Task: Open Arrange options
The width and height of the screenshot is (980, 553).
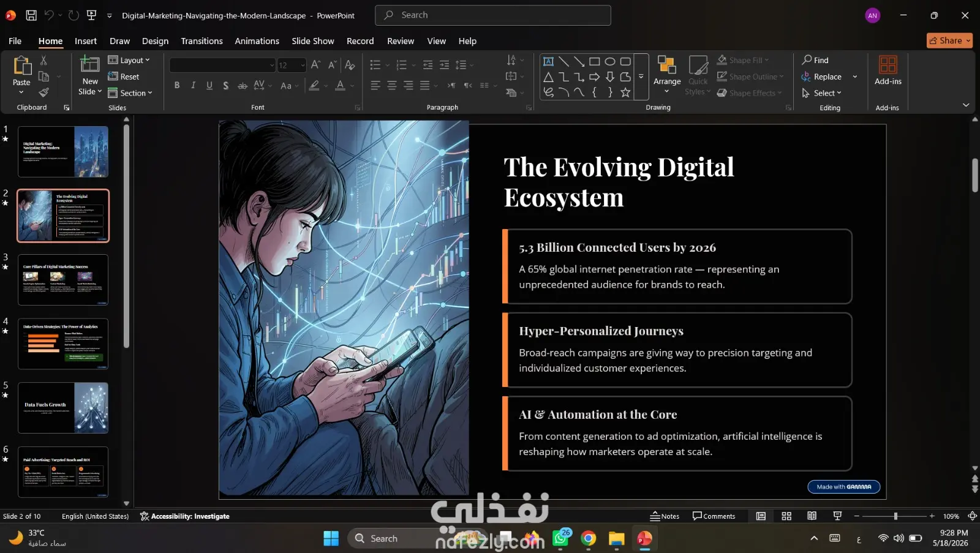Action: click(x=667, y=75)
